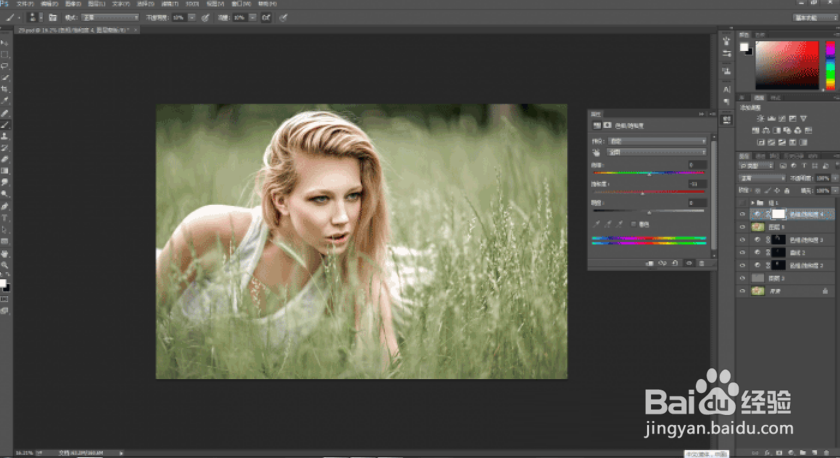This screenshot has height=458, width=840.
Task: Toggle adjustment visibility eye in Properties footer
Action: (x=688, y=263)
